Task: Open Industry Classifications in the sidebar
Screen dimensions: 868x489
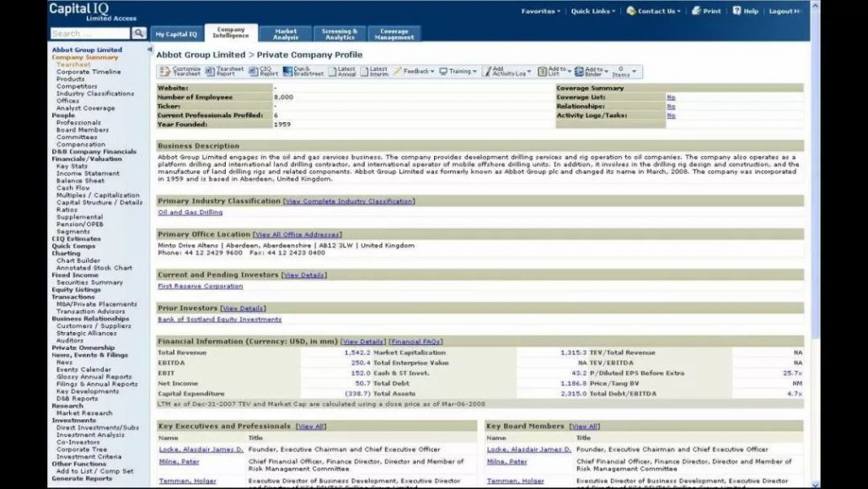Action: click(x=95, y=93)
